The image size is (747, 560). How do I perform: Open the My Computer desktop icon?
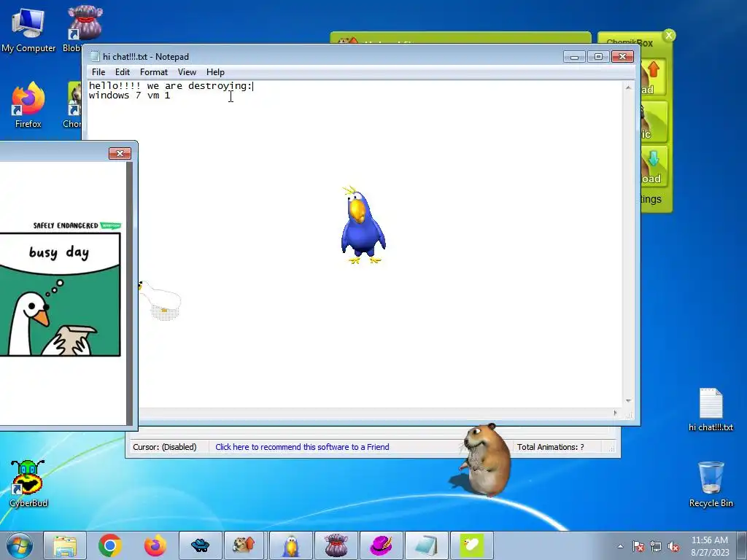point(28,29)
